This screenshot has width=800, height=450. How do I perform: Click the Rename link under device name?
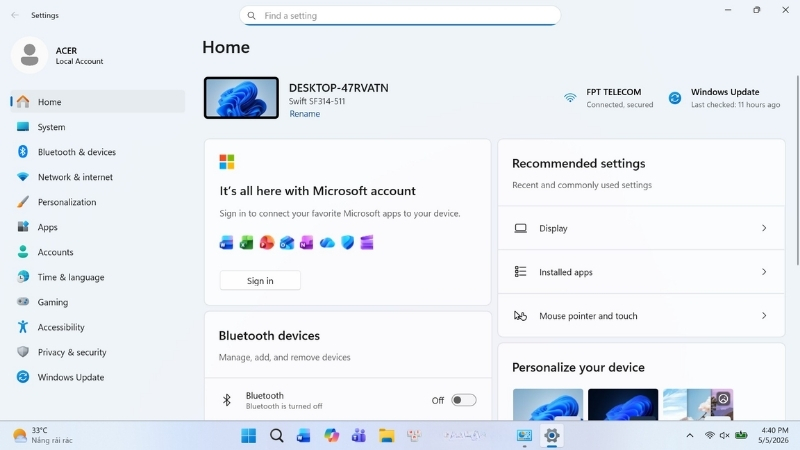click(x=305, y=114)
